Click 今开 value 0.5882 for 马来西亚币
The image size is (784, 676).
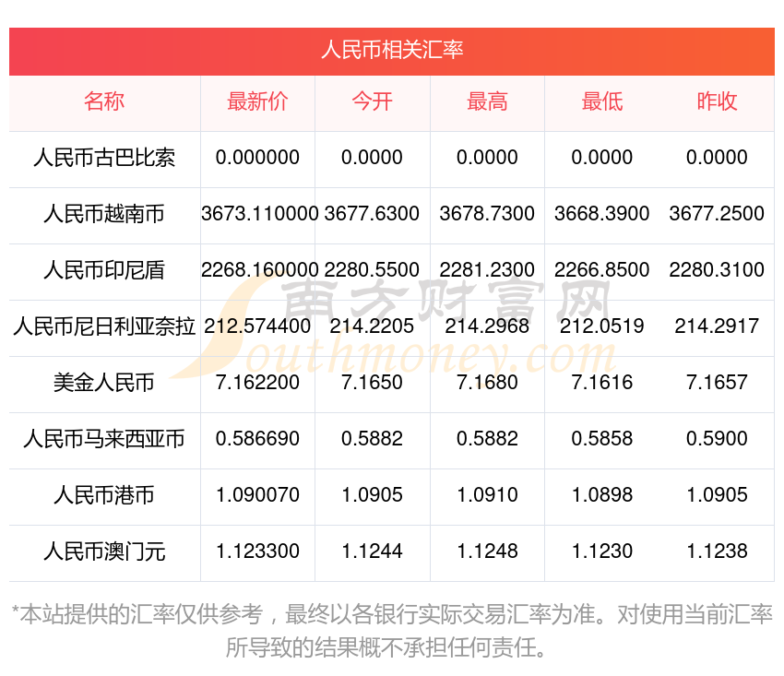(x=372, y=439)
